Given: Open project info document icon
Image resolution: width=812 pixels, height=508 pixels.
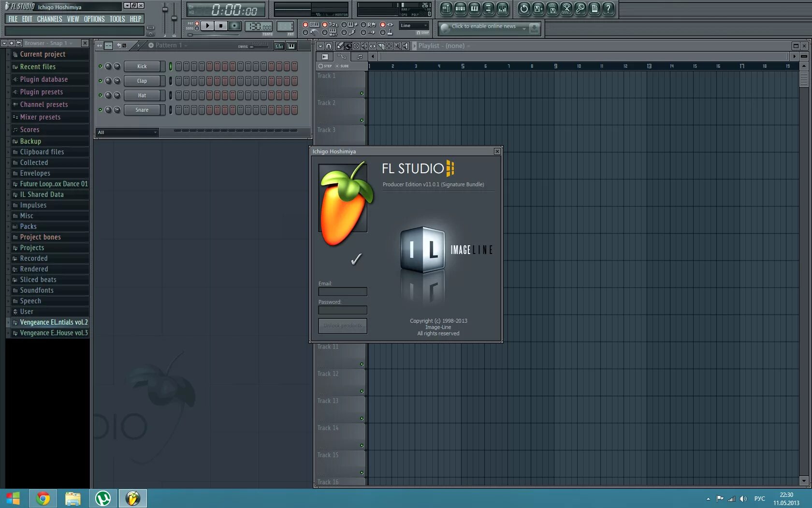Looking at the screenshot, I should [594, 8].
